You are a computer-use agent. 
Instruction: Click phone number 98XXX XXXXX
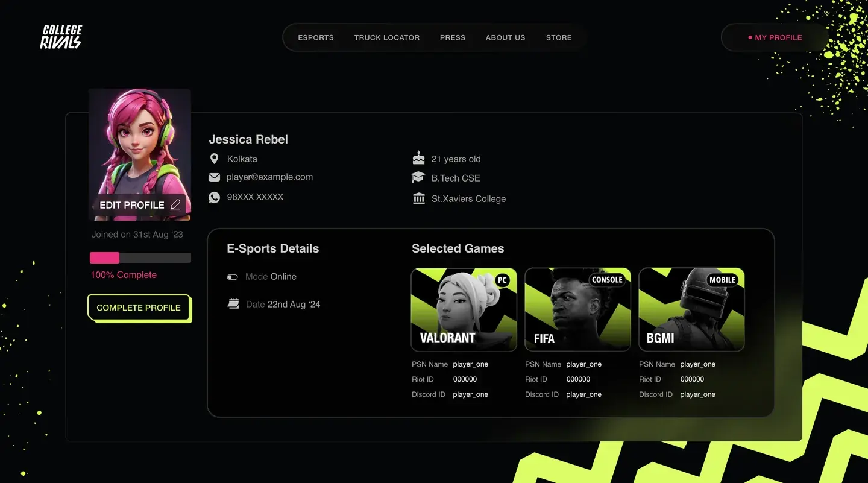255,197
